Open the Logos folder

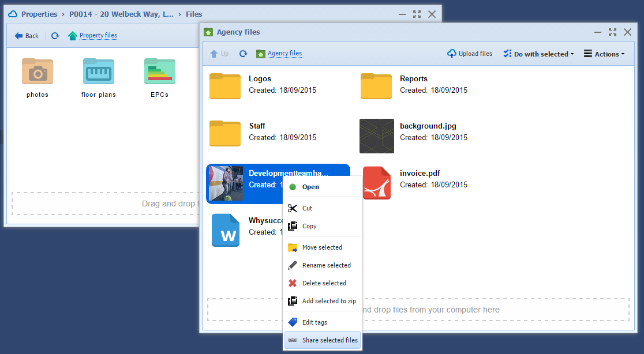tap(225, 85)
